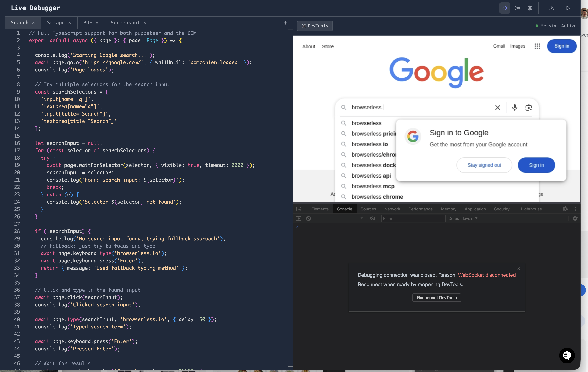Screen dimensions: 588x372
Task: Click the Live Debugger title
Action: pyautogui.click(x=35, y=8)
